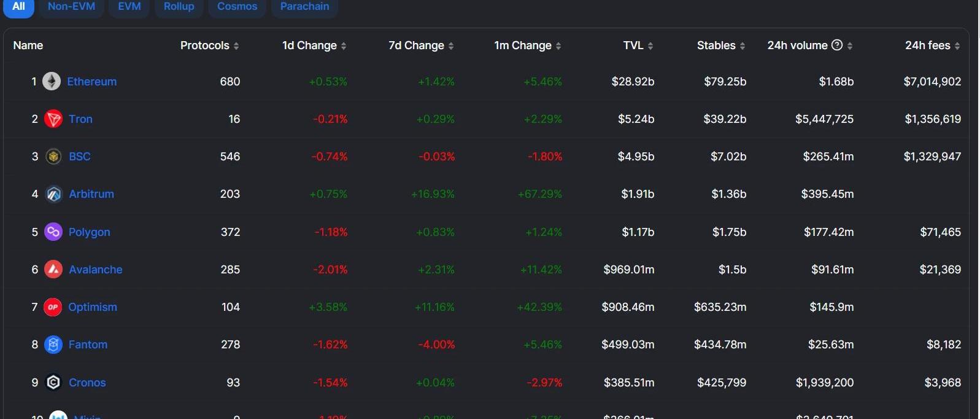Click Fantom 24h fees $8,182
Viewport: 980px width, 419px height.
[944, 345]
